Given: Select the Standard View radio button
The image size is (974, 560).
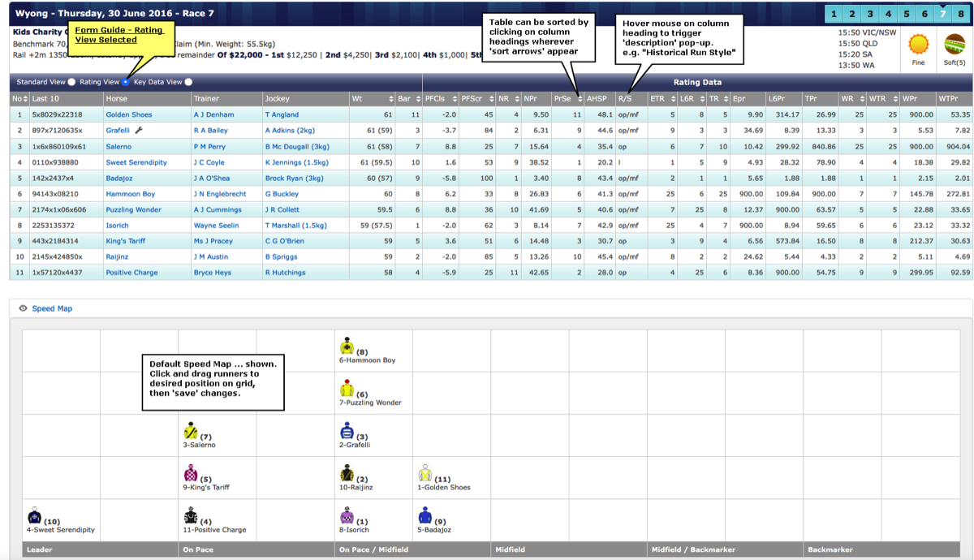Looking at the screenshot, I should click(x=72, y=82).
